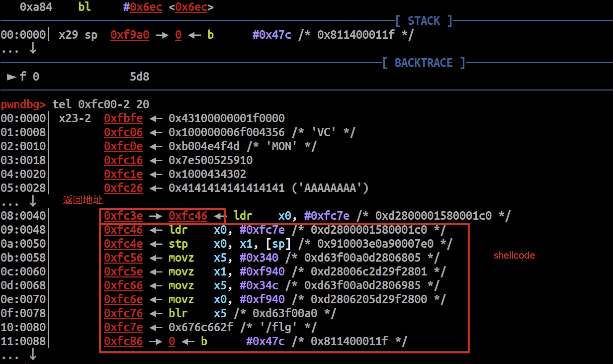613x364 pixels.
Task: Click the BACKTRACE section header
Action: coord(424,63)
